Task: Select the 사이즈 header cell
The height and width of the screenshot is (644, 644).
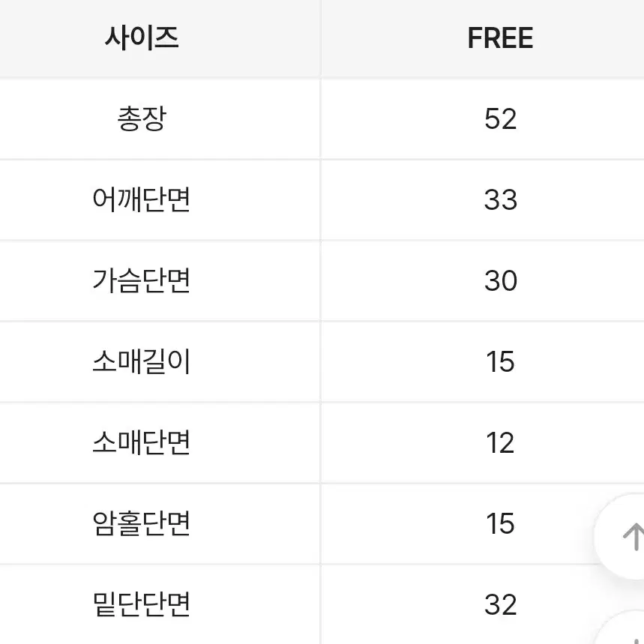Action: 142,37
